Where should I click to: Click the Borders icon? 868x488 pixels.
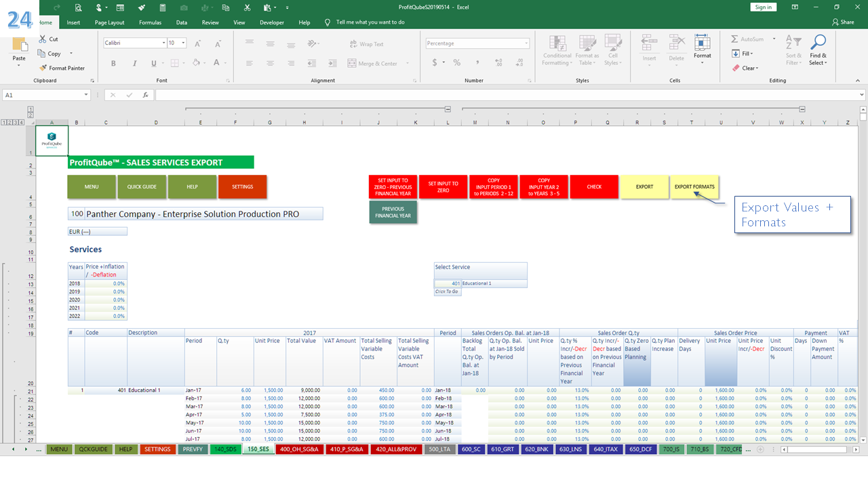point(174,63)
